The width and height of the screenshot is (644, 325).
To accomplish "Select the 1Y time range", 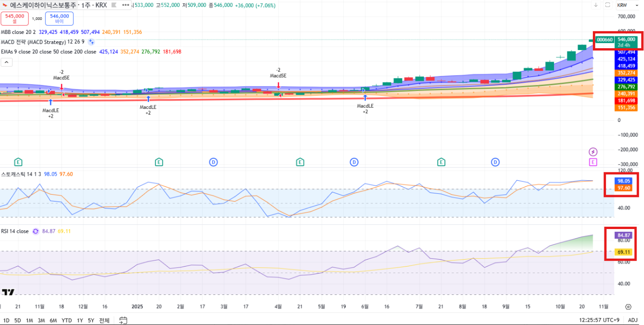I will click(x=80, y=320).
